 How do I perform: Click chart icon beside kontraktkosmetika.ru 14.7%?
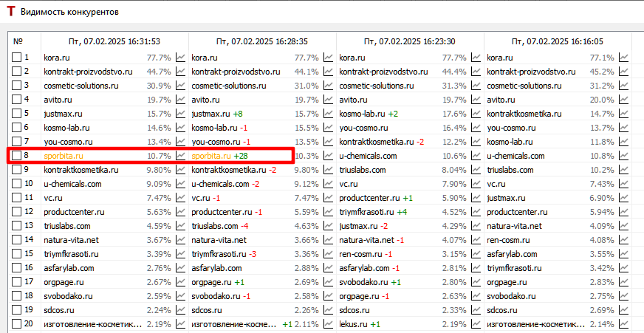point(624,114)
